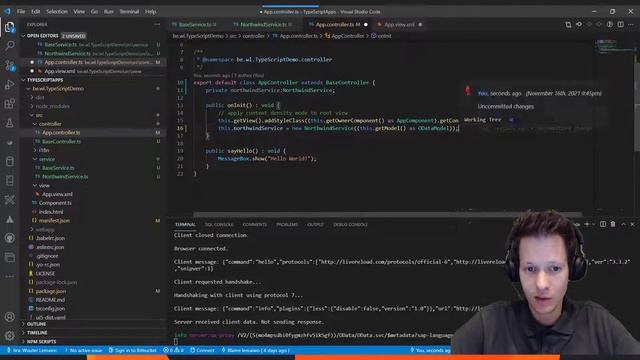Open the Run and Debug view
The width and height of the screenshot is (640, 360).
click(x=9, y=84)
